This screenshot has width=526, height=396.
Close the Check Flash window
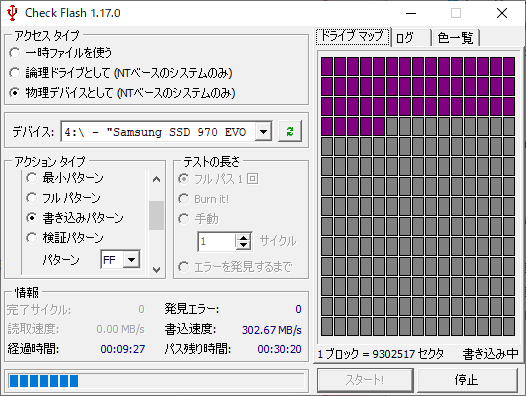(x=502, y=13)
